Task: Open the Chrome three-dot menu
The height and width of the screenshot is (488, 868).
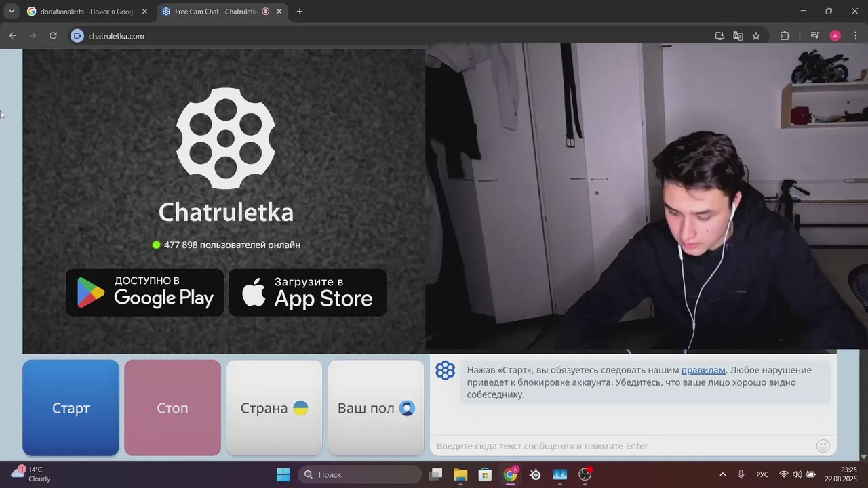Action: pos(856,36)
